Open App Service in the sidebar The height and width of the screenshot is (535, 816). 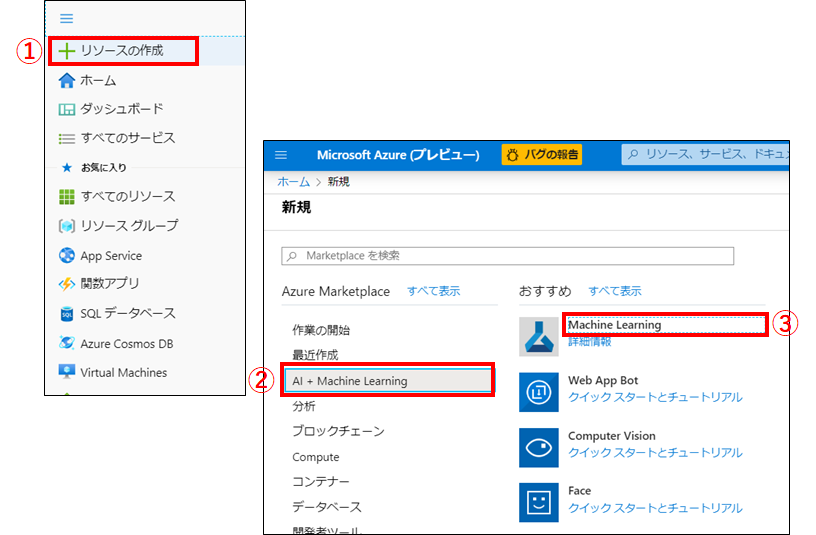click(x=111, y=256)
